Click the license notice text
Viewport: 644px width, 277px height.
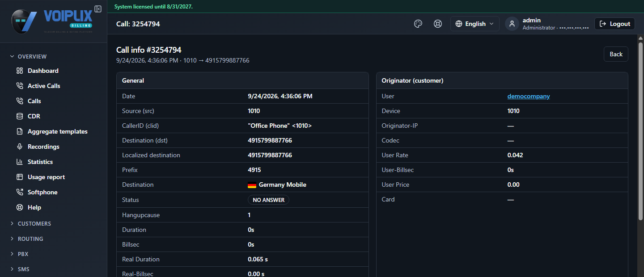(153, 7)
